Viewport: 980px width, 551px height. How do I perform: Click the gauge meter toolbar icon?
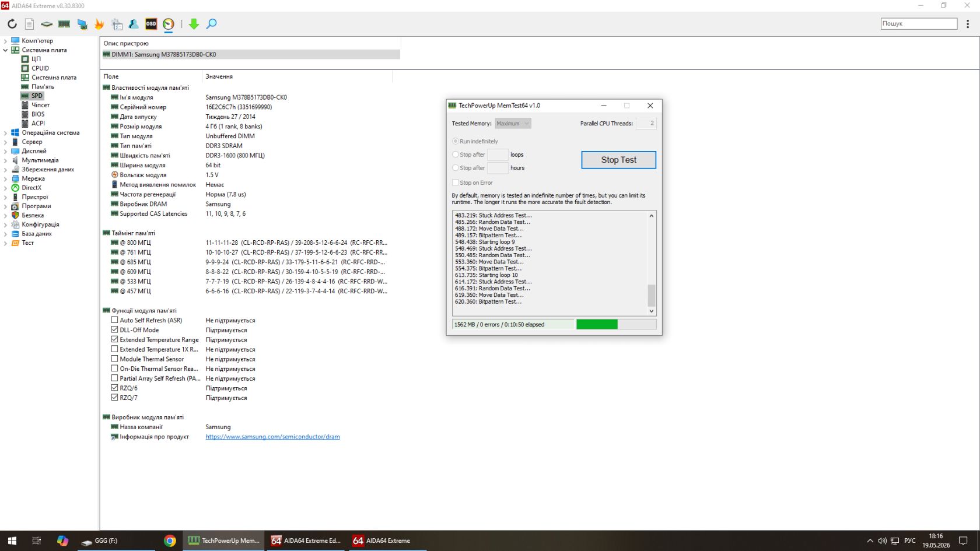pos(169,24)
